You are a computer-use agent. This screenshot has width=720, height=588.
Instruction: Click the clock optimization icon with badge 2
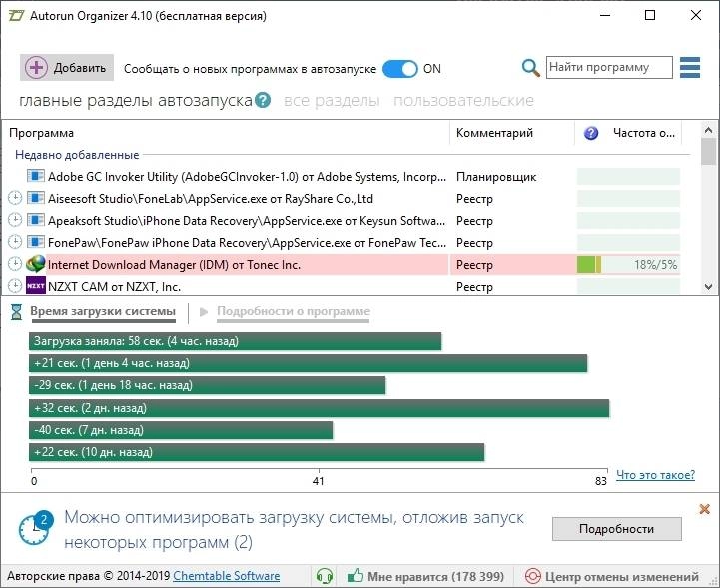click(36, 527)
